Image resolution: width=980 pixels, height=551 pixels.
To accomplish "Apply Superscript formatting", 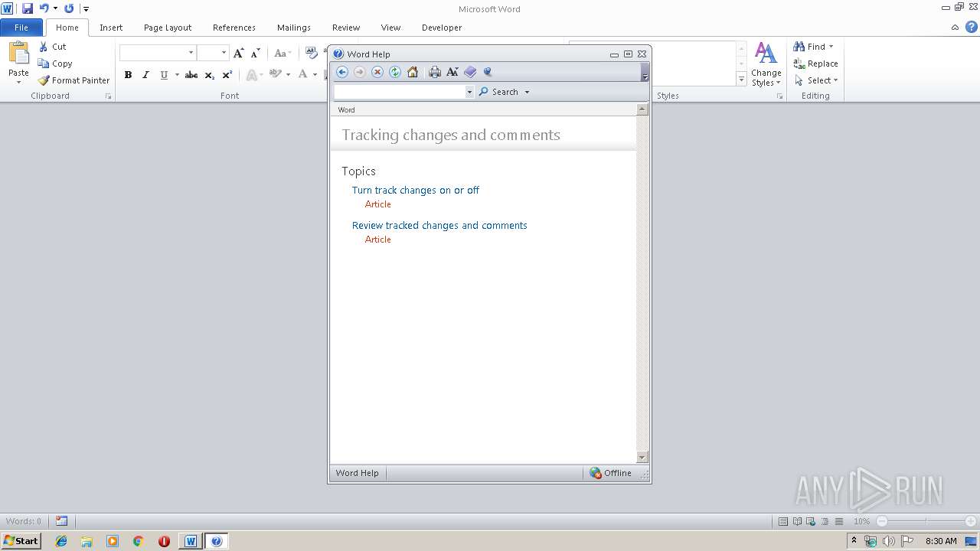I will [227, 75].
